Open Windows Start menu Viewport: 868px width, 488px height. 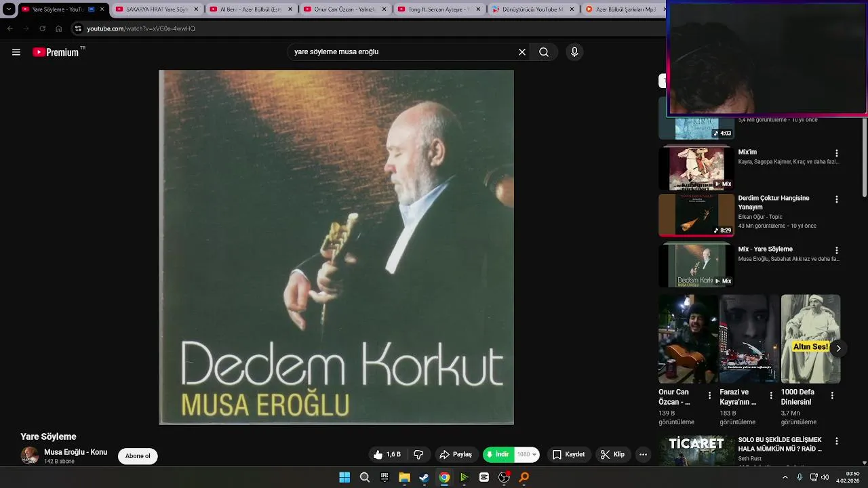click(x=344, y=477)
